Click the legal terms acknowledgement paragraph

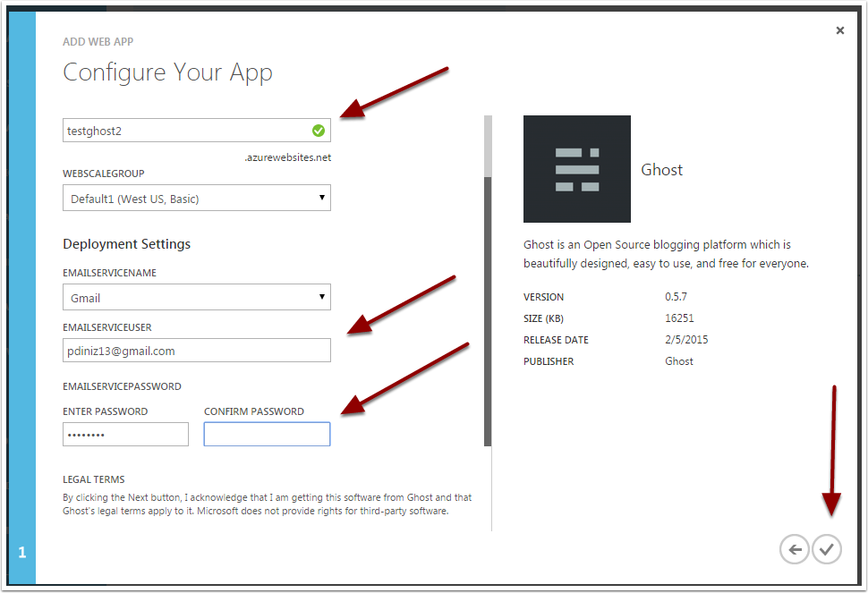[x=267, y=504]
